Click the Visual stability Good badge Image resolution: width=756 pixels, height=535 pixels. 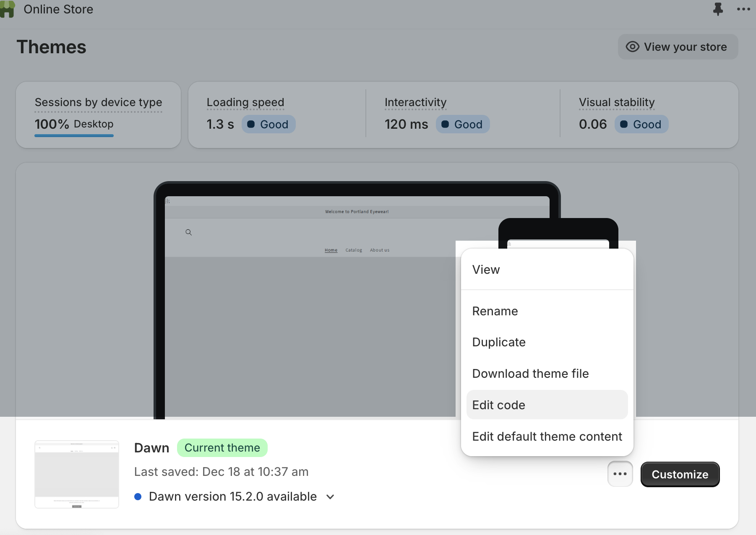[641, 125]
